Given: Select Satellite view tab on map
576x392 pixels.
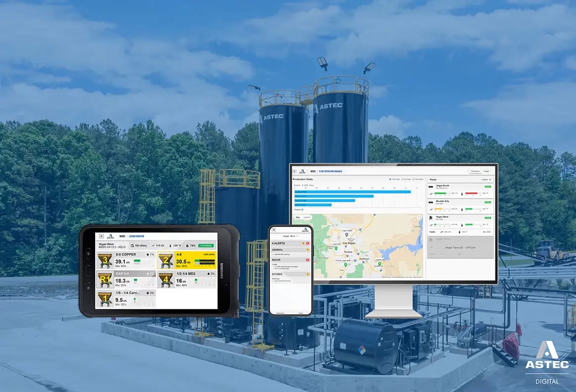Looking at the screenshot, I should coord(307,217).
